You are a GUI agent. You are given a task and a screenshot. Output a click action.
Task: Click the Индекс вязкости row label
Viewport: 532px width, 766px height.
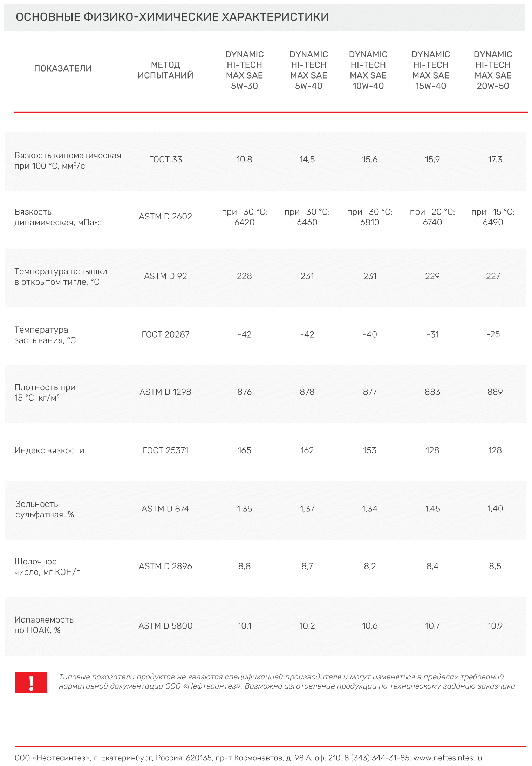tap(49, 450)
